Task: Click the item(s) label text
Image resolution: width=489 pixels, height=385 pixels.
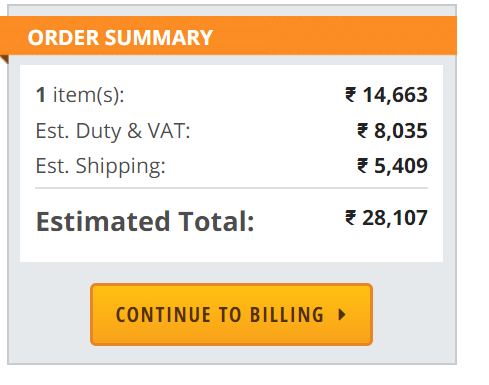Action: (88, 95)
